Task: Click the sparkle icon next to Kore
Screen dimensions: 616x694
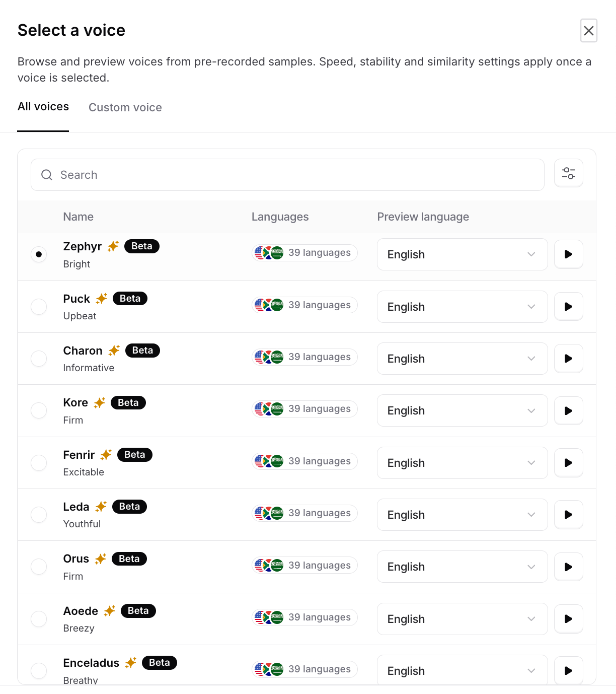Action: pyautogui.click(x=100, y=402)
